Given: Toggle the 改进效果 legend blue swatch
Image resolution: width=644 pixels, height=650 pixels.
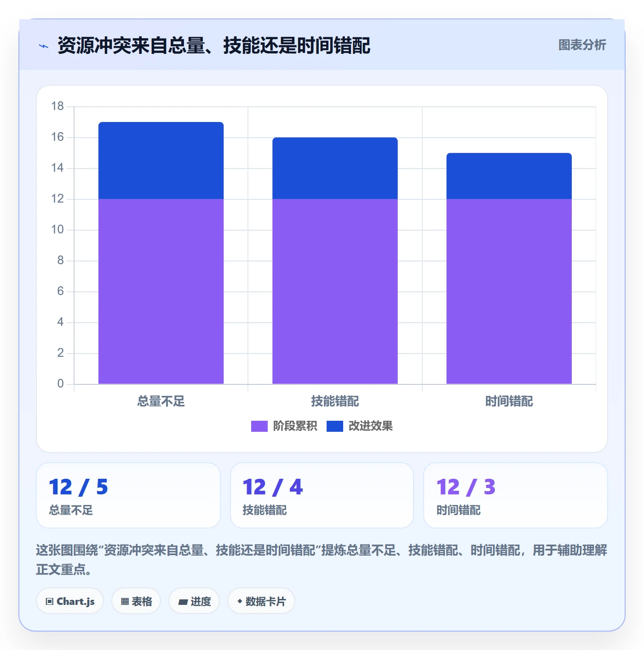Looking at the screenshot, I should [x=334, y=426].
